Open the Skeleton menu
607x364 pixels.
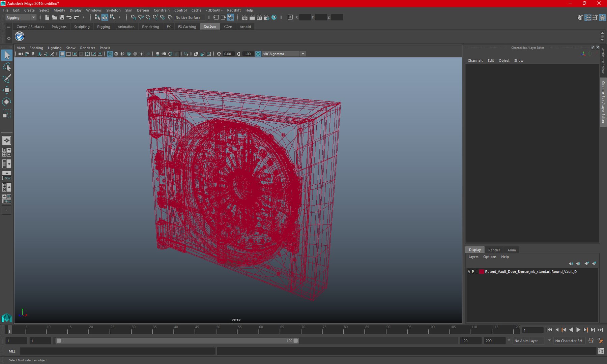point(113,10)
